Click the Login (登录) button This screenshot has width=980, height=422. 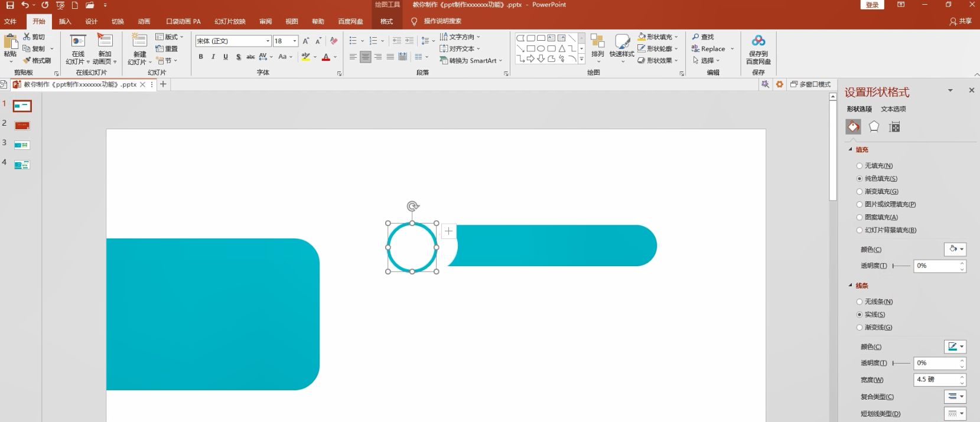872,5
